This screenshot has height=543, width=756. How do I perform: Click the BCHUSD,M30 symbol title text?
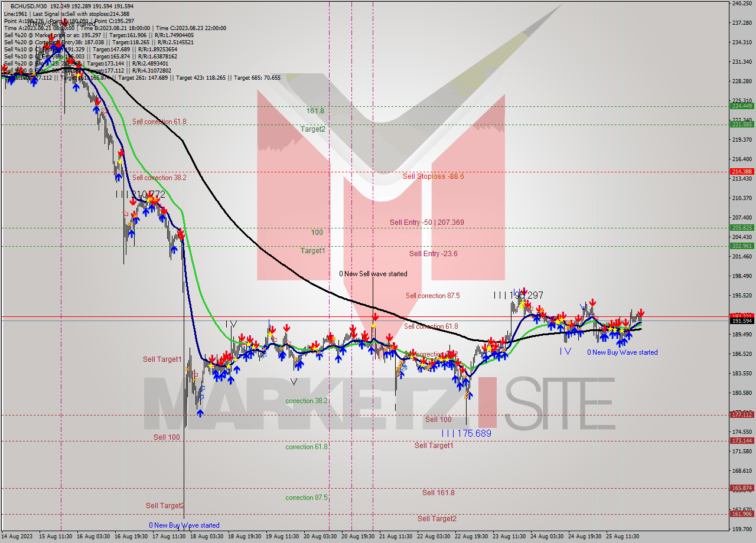(30, 6)
